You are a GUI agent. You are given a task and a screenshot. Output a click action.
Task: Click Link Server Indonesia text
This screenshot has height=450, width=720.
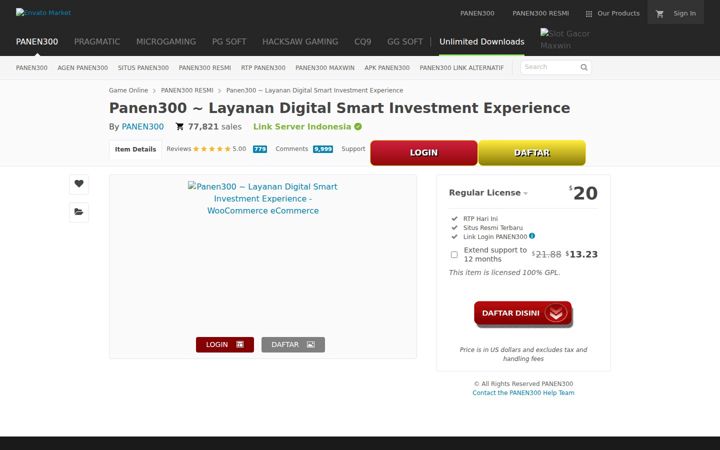pyautogui.click(x=302, y=127)
